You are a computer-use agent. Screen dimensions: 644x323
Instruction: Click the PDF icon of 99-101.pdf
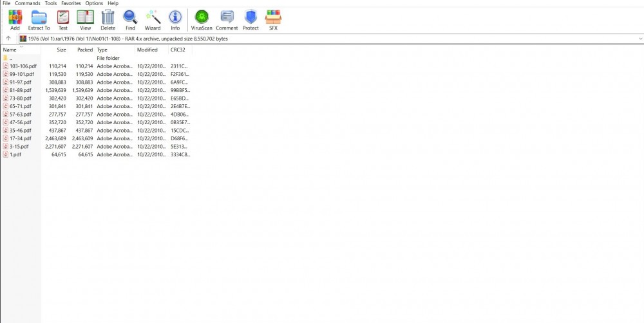(x=6, y=74)
